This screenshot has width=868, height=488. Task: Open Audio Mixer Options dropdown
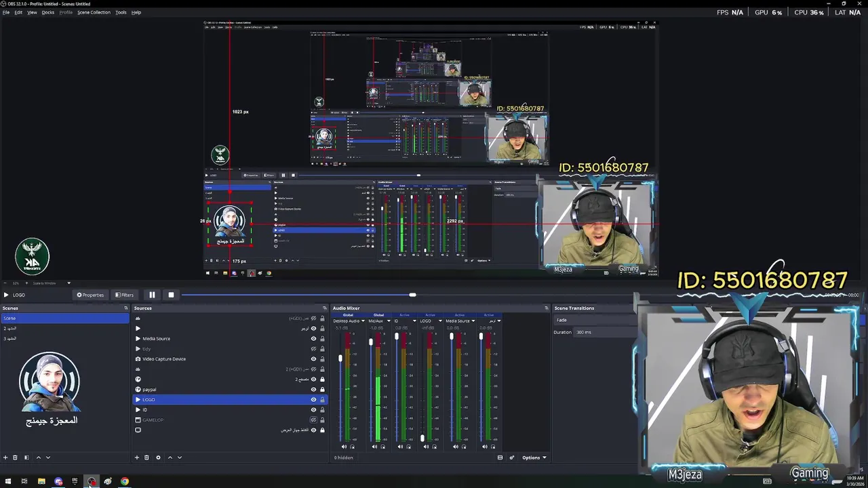click(x=534, y=457)
